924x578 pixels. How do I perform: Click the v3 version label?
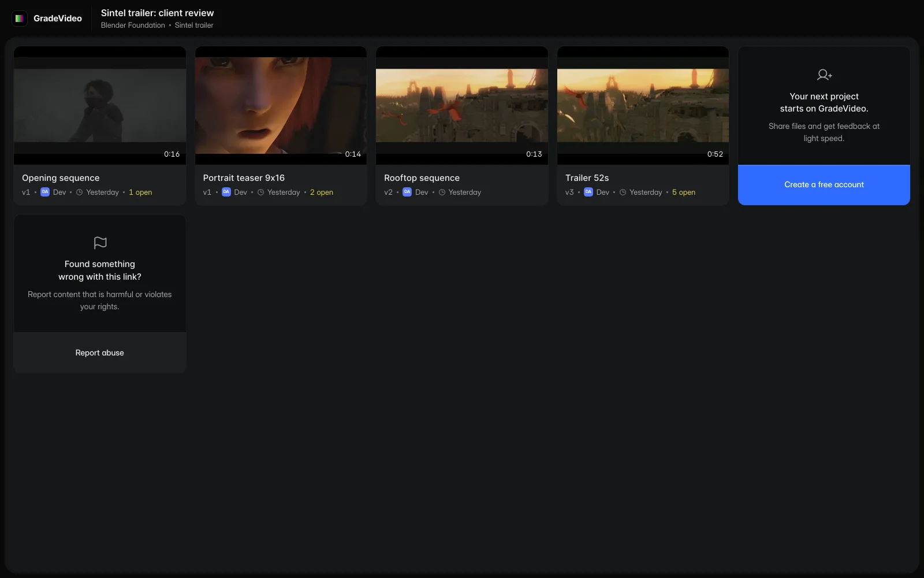coord(569,192)
